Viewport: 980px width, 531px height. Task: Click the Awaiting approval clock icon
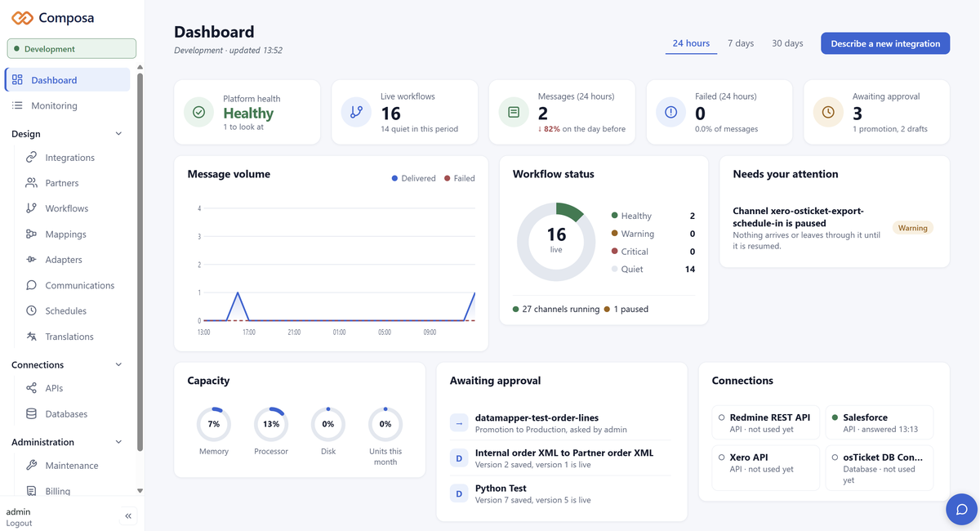[x=828, y=112]
